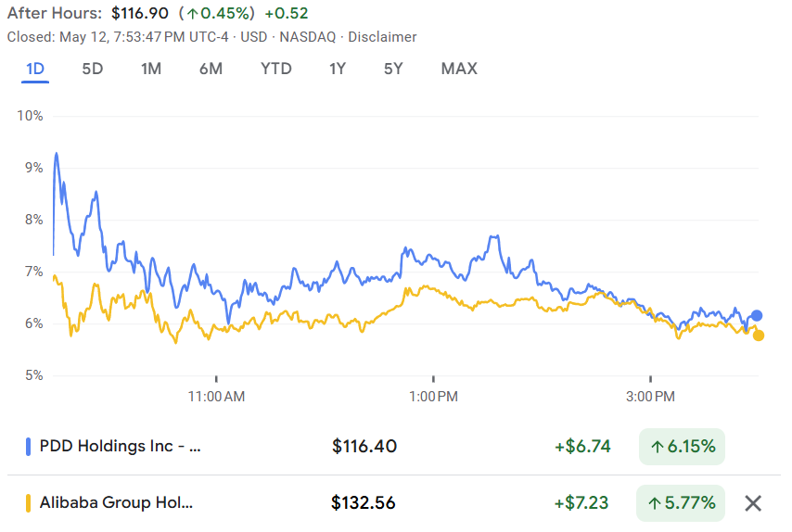Image resolution: width=792 pixels, height=532 pixels.
Task: Open the 6M time range tab
Action: [x=211, y=69]
